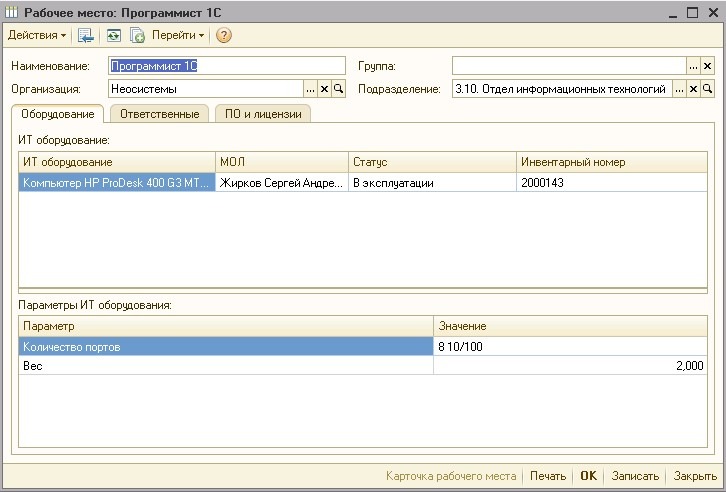The height and width of the screenshot is (492, 726).
Task: Click the OK button
Action: coord(588,476)
